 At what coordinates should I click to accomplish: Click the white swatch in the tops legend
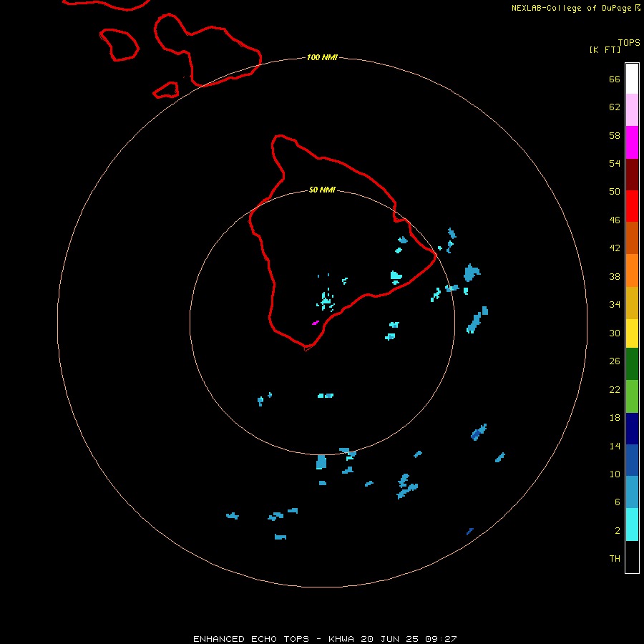pyautogui.click(x=632, y=79)
